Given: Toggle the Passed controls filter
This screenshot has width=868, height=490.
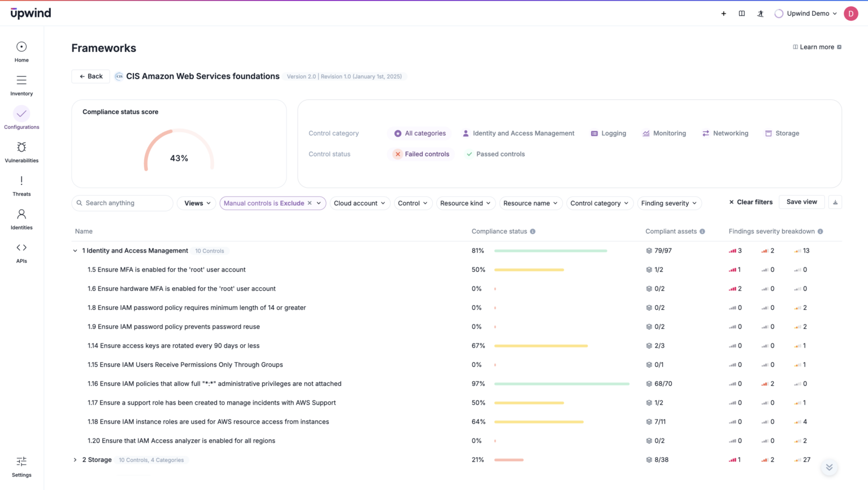Looking at the screenshot, I should point(495,154).
